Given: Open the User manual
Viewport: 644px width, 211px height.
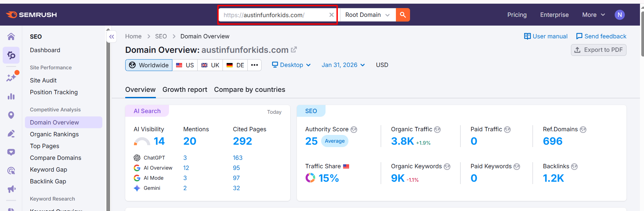Looking at the screenshot, I should 546,36.
